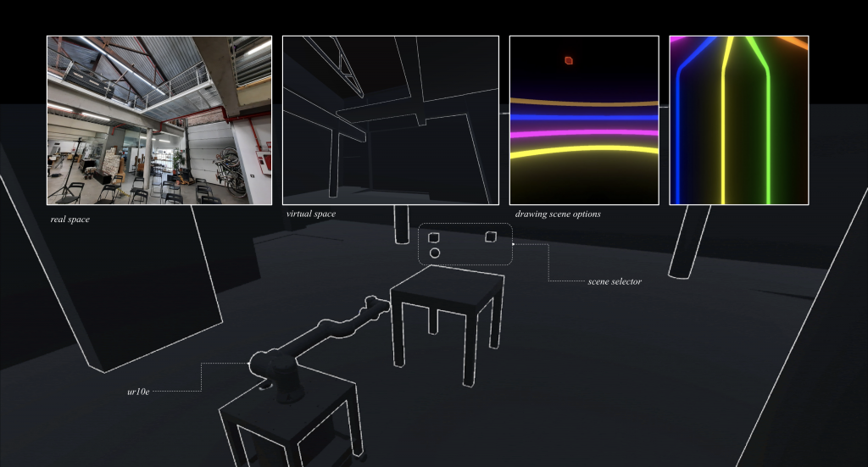The height and width of the screenshot is (467, 868).
Task: Click the red cube in drawing scene
Action: click(569, 60)
